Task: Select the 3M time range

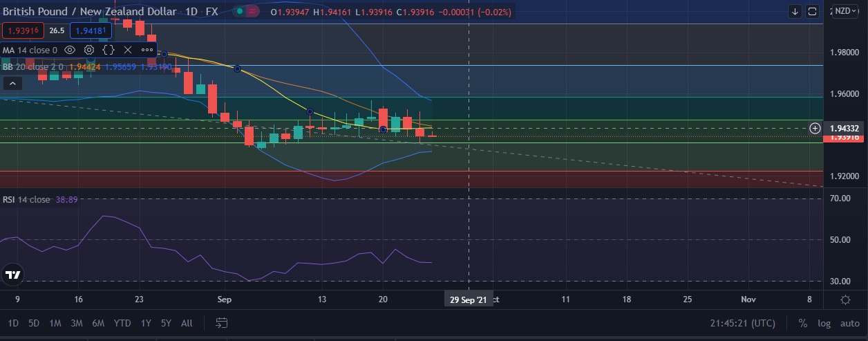Action: (x=77, y=323)
